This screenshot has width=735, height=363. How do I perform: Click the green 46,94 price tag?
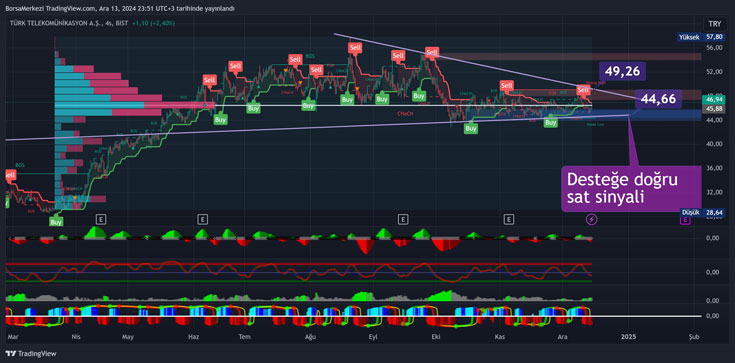pyautogui.click(x=714, y=100)
